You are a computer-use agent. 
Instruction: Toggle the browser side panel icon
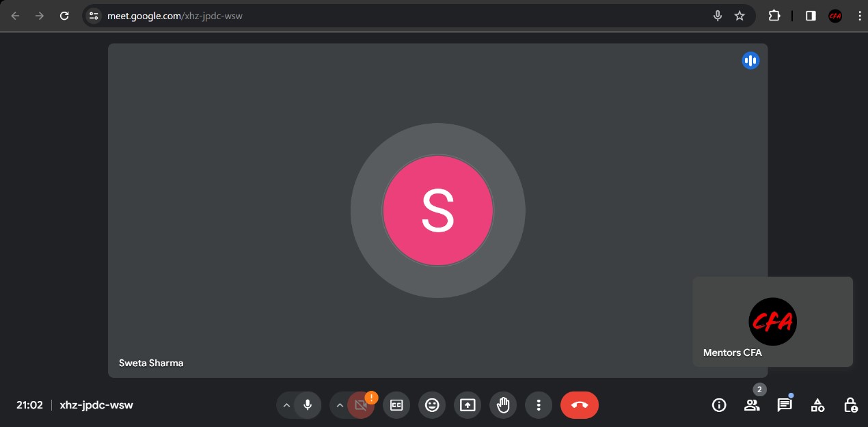[811, 16]
